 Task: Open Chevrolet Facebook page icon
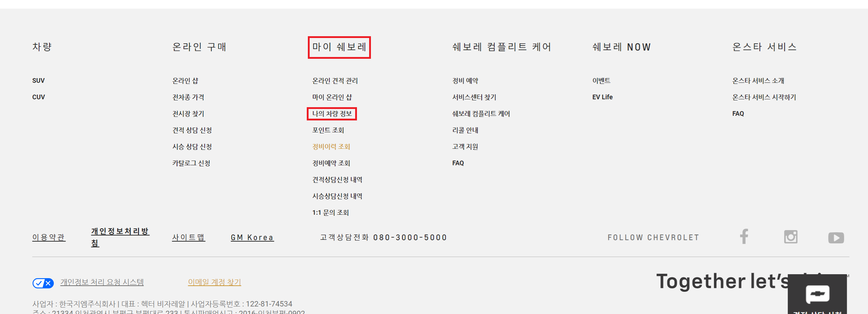coord(744,237)
